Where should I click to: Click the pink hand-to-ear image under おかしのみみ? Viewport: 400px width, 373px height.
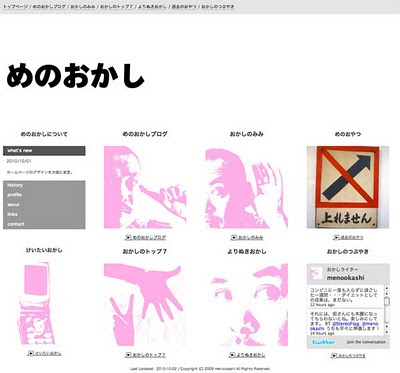[x=247, y=187]
